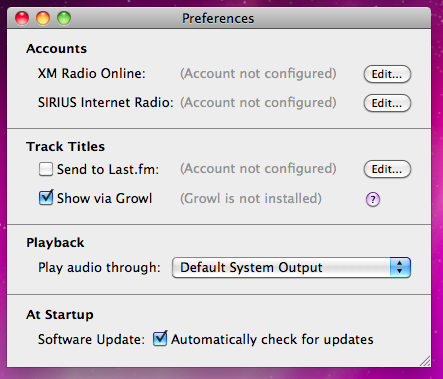The width and height of the screenshot is (443, 379).
Task: Edit the XM Radio Online account
Action: coord(387,74)
